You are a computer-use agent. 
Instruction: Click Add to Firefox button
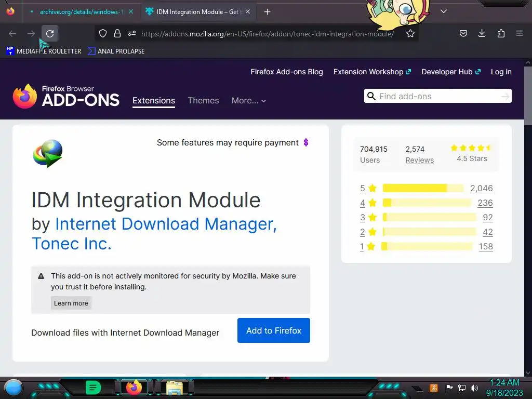click(273, 330)
